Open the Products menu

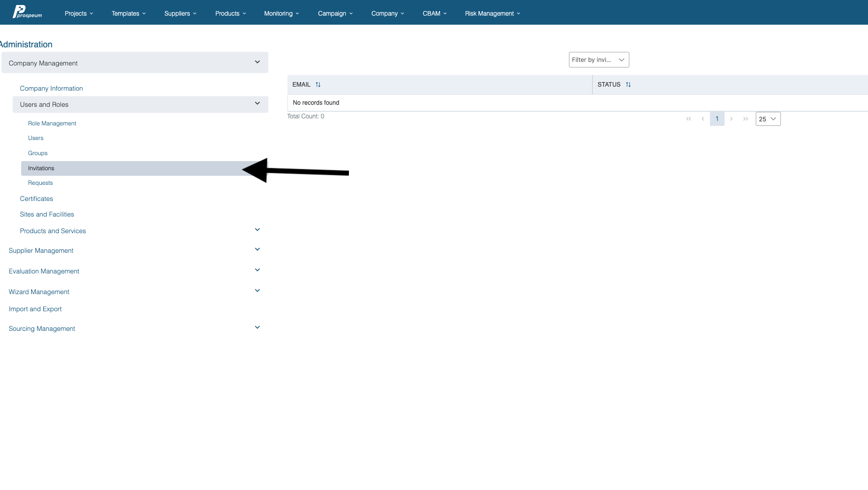(231, 14)
